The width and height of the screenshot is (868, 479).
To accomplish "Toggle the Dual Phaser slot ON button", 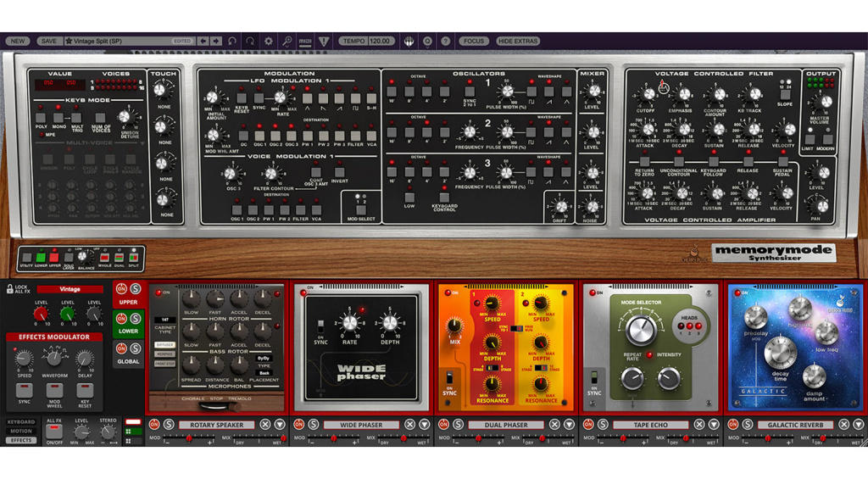I will pos(444,425).
